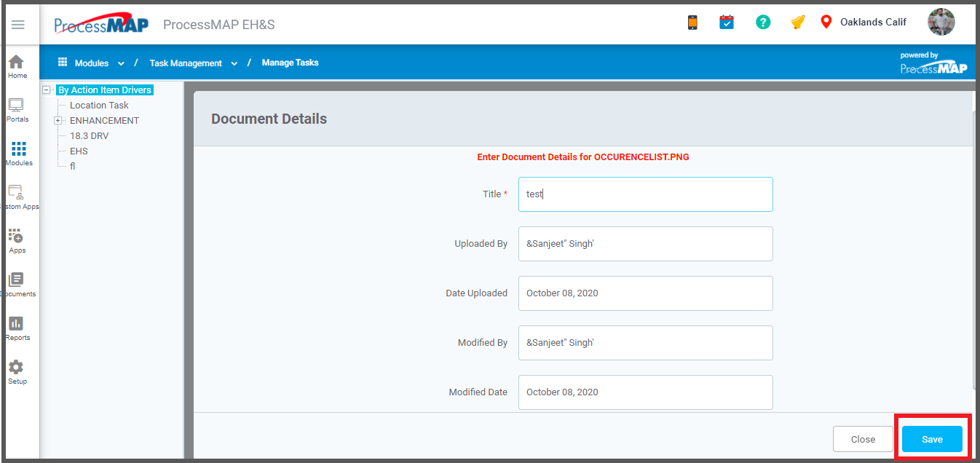The width and height of the screenshot is (980, 463).
Task: Open the help question mark icon
Action: [x=762, y=23]
